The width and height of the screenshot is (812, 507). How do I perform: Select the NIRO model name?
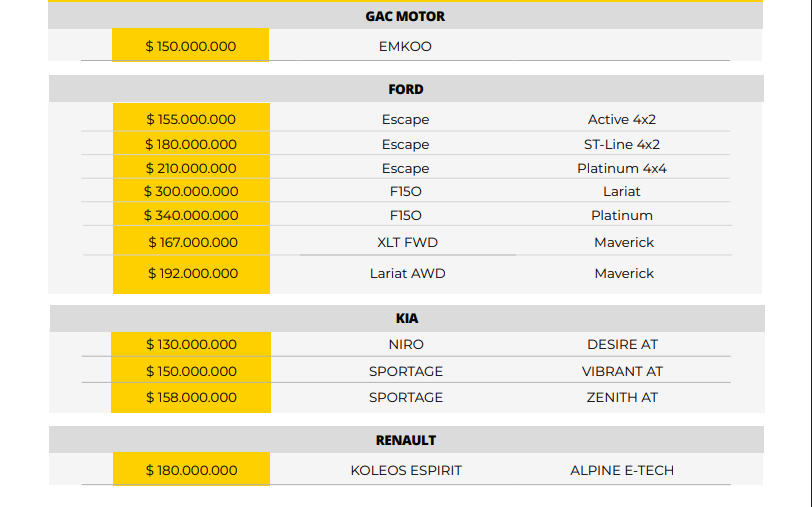(x=405, y=344)
